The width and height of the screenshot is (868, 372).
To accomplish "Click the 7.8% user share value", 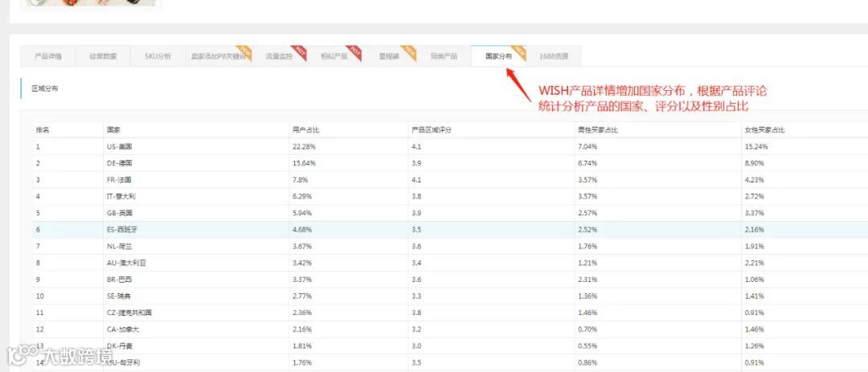I will (301, 180).
